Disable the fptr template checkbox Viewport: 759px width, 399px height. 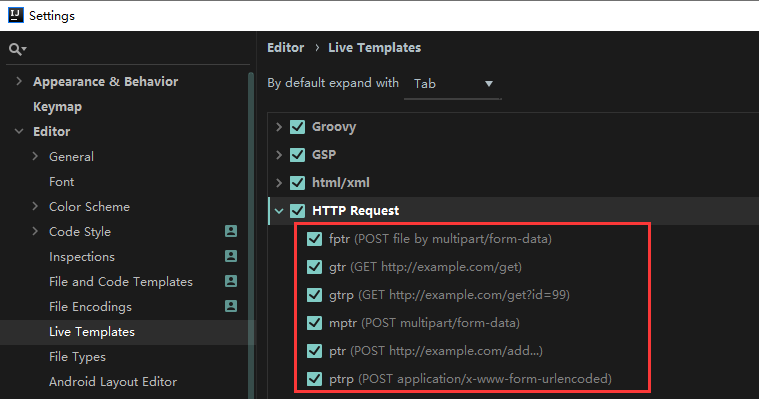(x=314, y=239)
